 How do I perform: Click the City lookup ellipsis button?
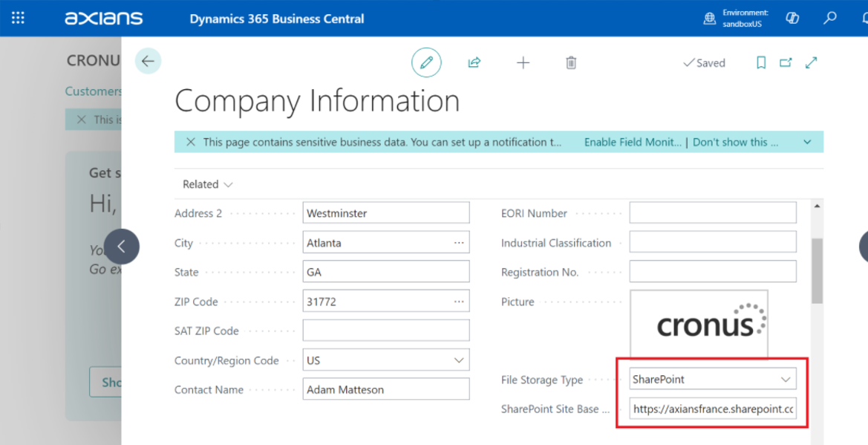(x=459, y=243)
